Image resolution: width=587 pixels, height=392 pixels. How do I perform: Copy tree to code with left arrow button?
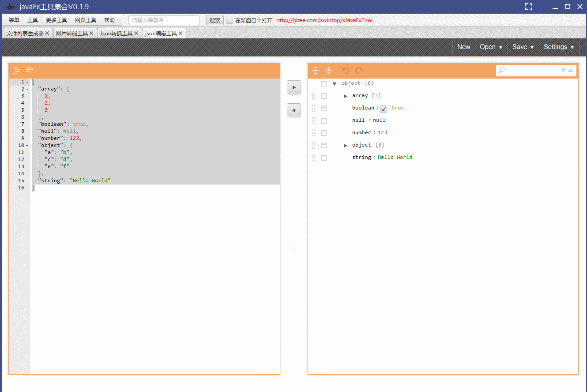click(294, 110)
